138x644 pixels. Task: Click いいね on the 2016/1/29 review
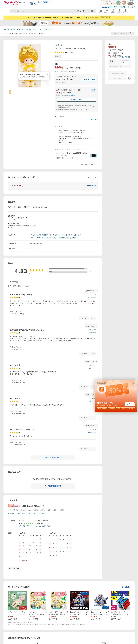click(84, 353)
